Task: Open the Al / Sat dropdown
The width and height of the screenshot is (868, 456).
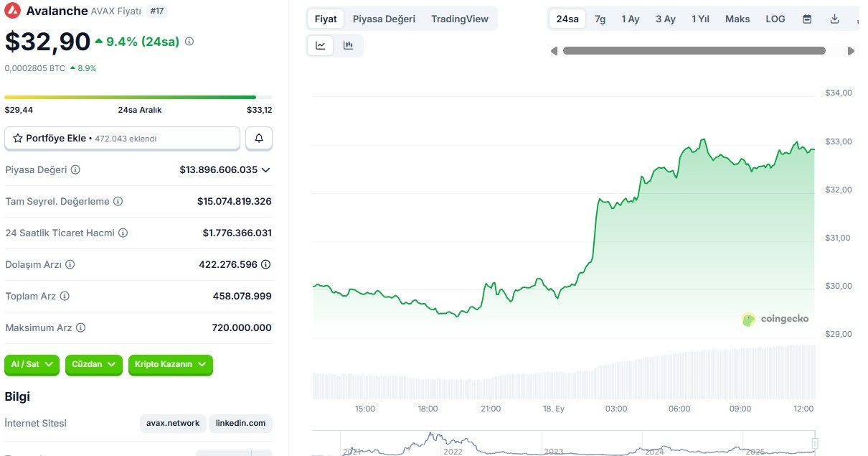Action: click(32, 365)
